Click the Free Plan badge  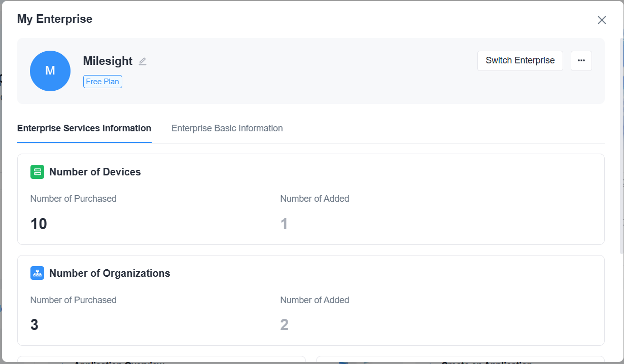(x=102, y=82)
